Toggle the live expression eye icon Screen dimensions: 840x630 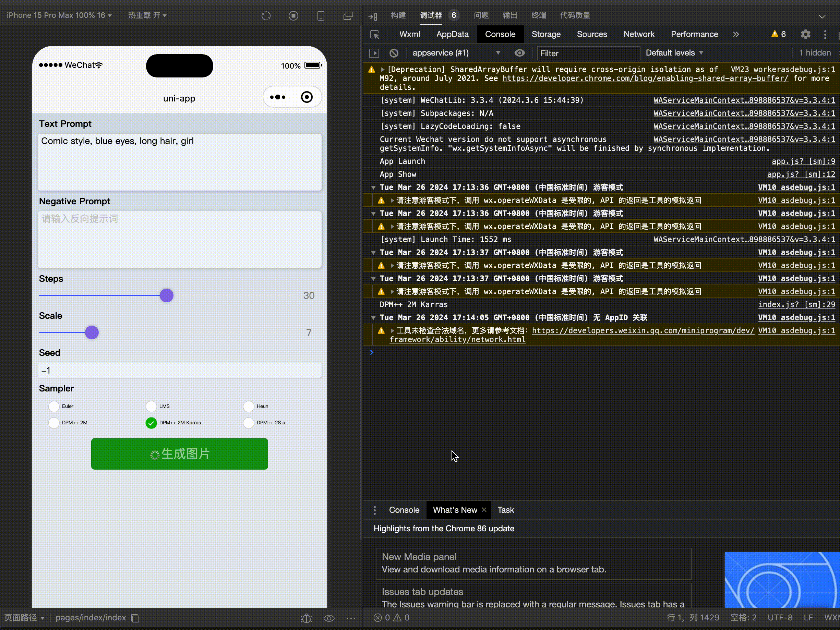519,53
